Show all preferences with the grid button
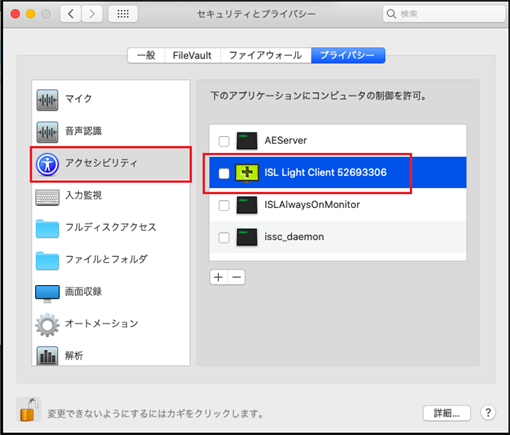 [x=123, y=14]
